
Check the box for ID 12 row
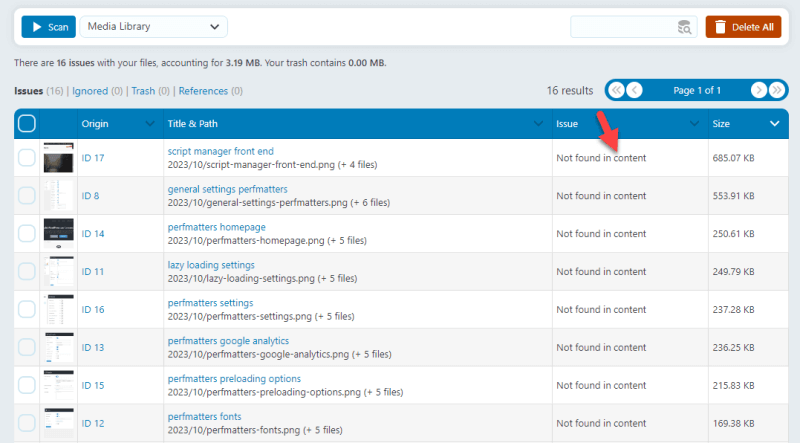tap(27, 423)
